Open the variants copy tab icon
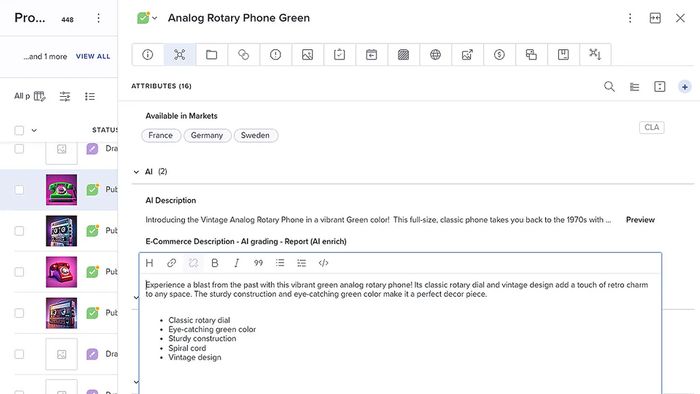This screenshot has width=700, height=394. pos(531,54)
